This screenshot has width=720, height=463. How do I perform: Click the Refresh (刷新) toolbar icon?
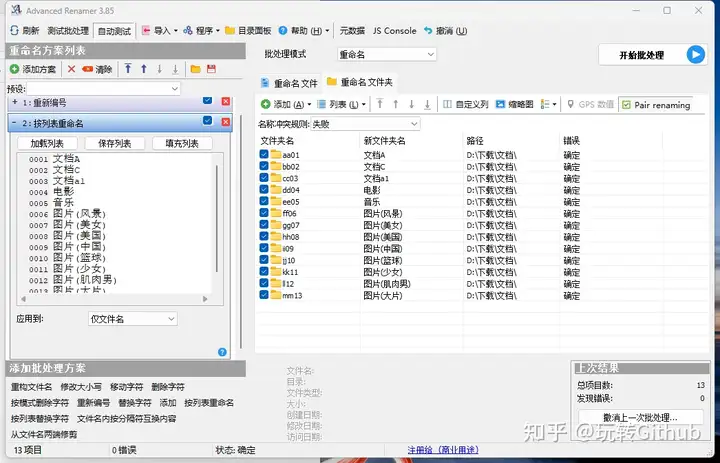tap(15, 31)
